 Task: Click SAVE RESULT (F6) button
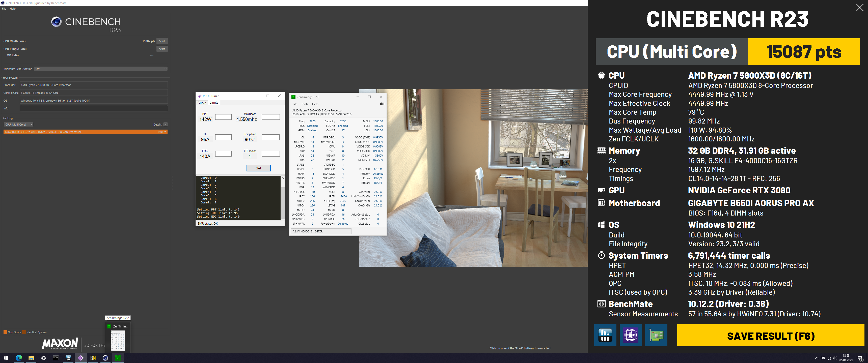pyautogui.click(x=770, y=336)
